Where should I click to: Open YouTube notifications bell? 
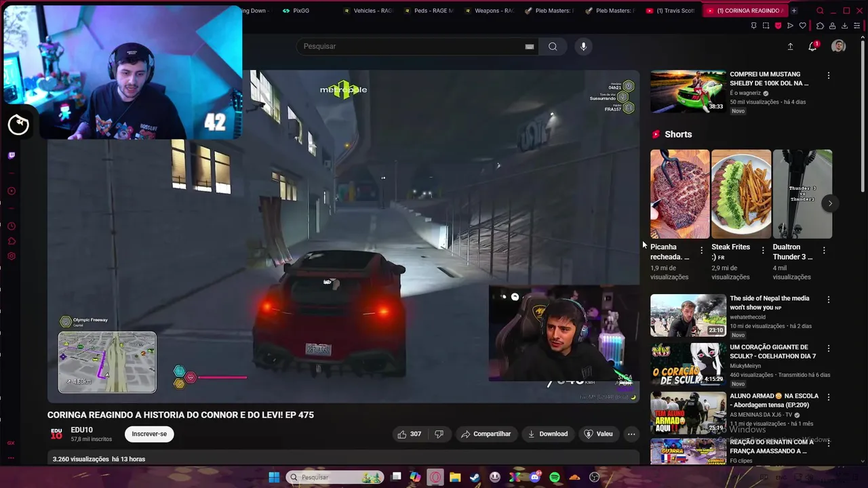pyautogui.click(x=812, y=46)
